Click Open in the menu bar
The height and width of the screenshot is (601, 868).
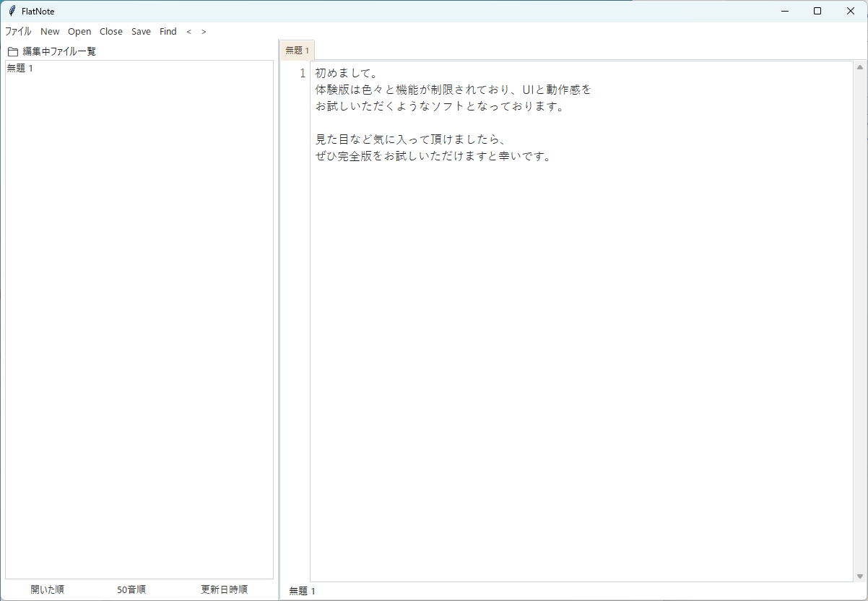[79, 32]
